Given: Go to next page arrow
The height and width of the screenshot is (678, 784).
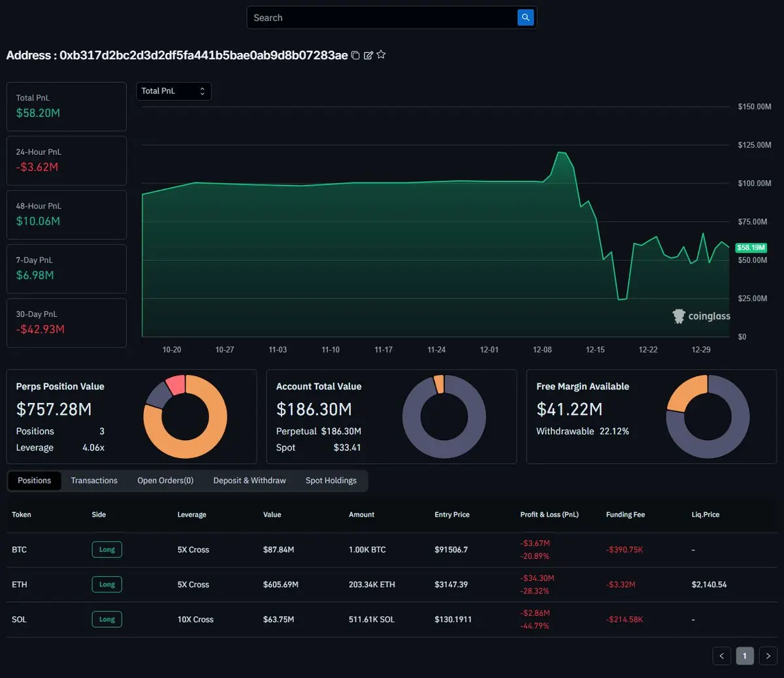Looking at the screenshot, I should pos(768,656).
